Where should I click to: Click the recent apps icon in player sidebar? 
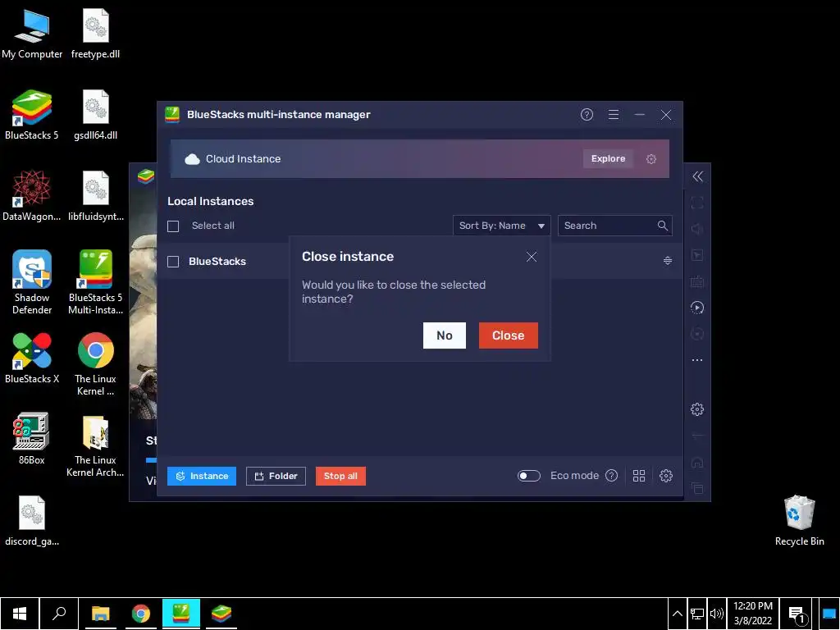[697, 488]
